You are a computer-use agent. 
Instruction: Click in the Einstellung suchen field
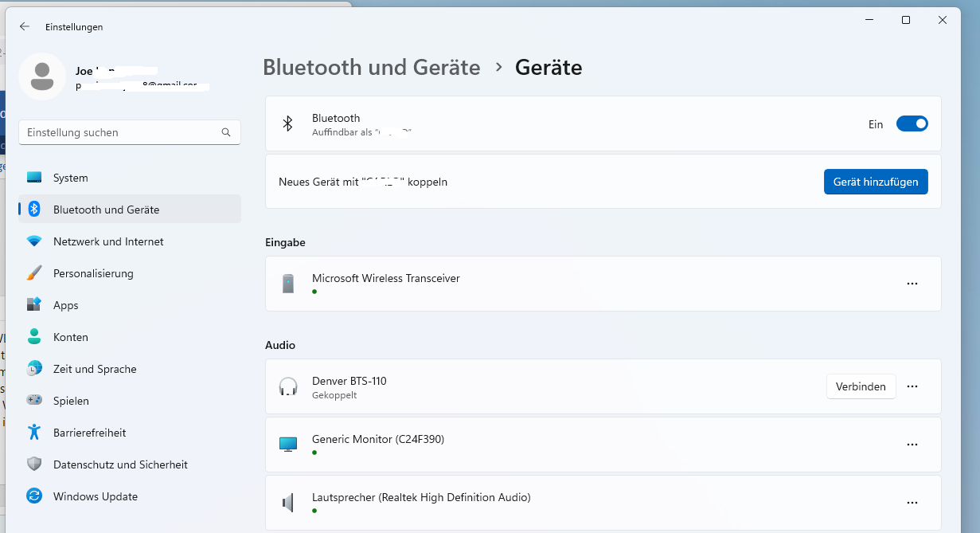click(130, 132)
